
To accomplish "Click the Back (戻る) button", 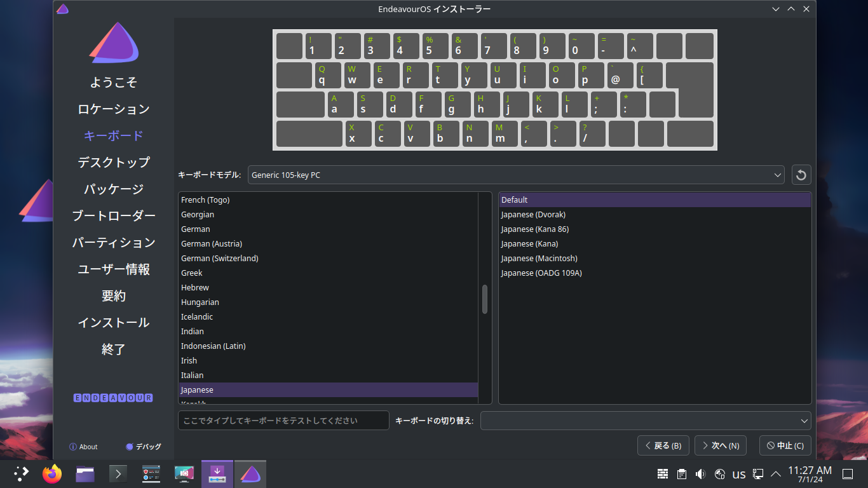I will (x=663, y=445).
